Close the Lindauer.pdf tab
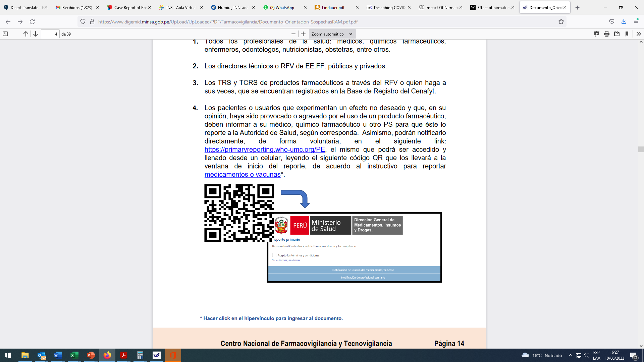 click(357, 7)
